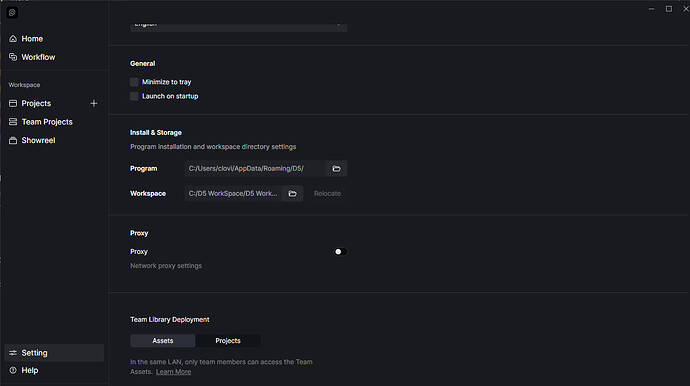Viewport: 690px width, 386px height.
Task: Enable Minimize to tray checkbox
Action: pos(134,82)
